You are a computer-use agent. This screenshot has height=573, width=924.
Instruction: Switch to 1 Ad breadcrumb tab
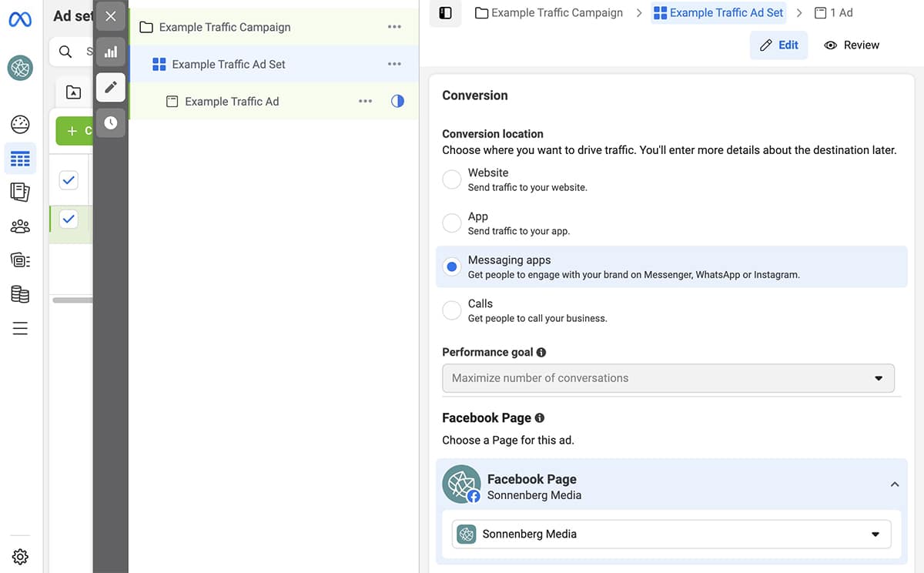[834, 12]
